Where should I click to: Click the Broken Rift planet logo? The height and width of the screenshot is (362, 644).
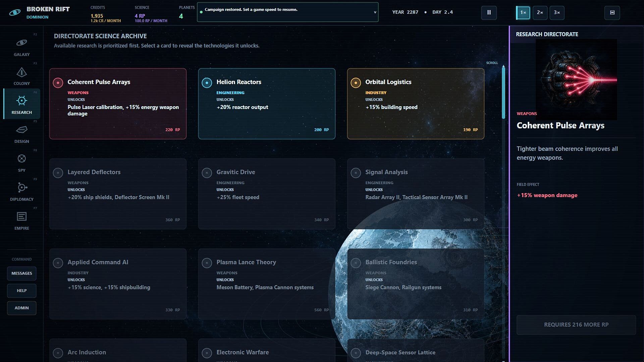click(x=15, y=13)
